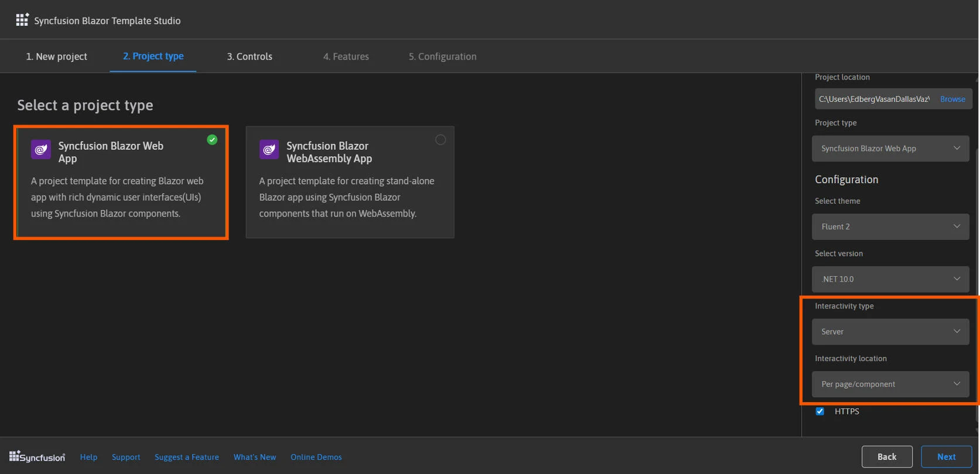Open the What's New link
980x474 pixels.
pos(255,457)
